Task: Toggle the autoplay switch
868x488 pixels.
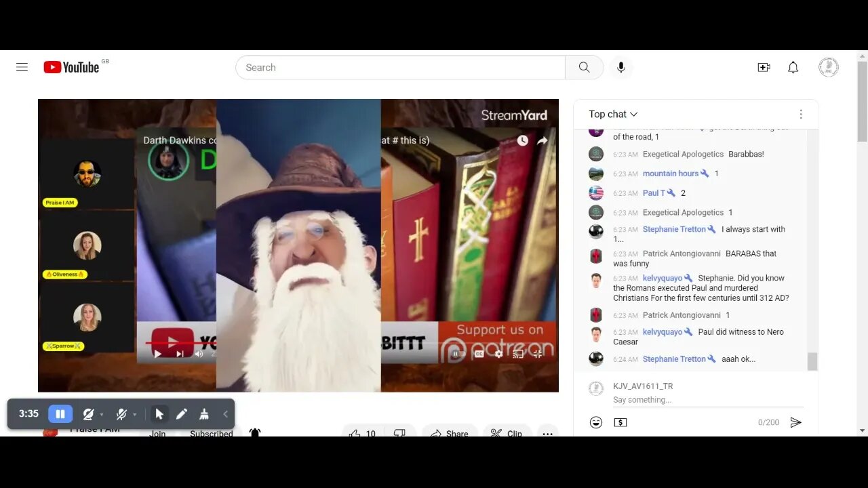Action: tap(458, 353)
